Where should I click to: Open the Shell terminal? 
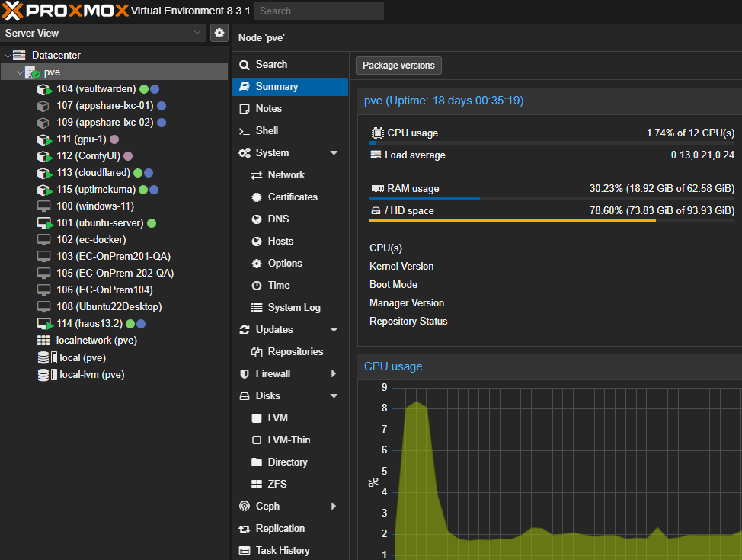point(263,130)
